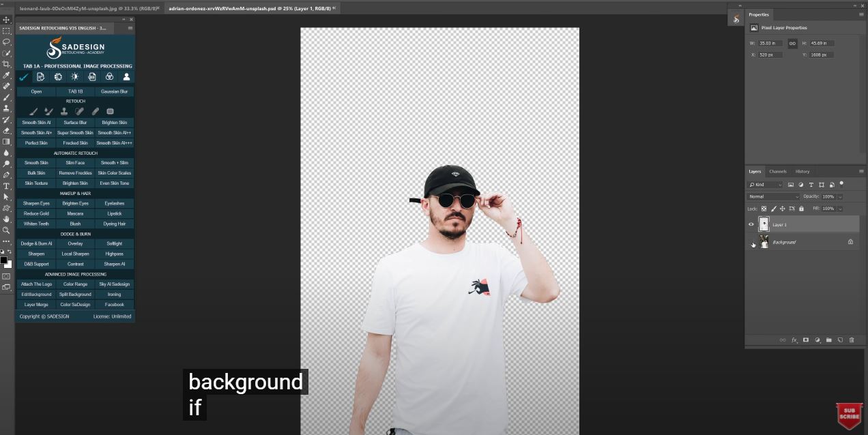Select the Layers tab
The width and height of the screenshot is (868, 435).
click(x=755, y=171)
